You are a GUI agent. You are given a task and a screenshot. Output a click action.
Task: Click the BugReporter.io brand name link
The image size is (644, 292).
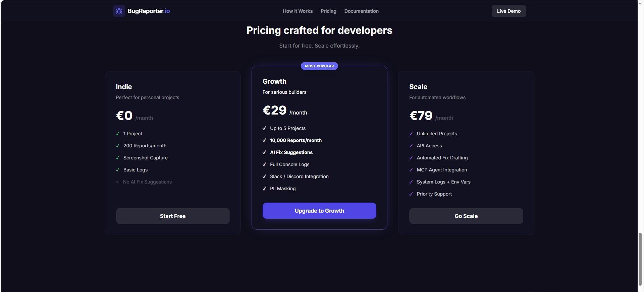point(149,11)
